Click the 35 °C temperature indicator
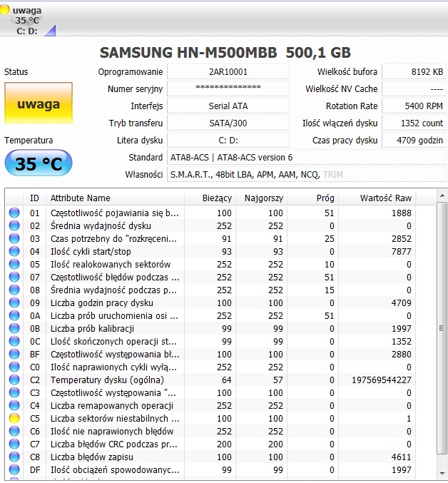The image size is (448, 483). [x=39, y=163]
